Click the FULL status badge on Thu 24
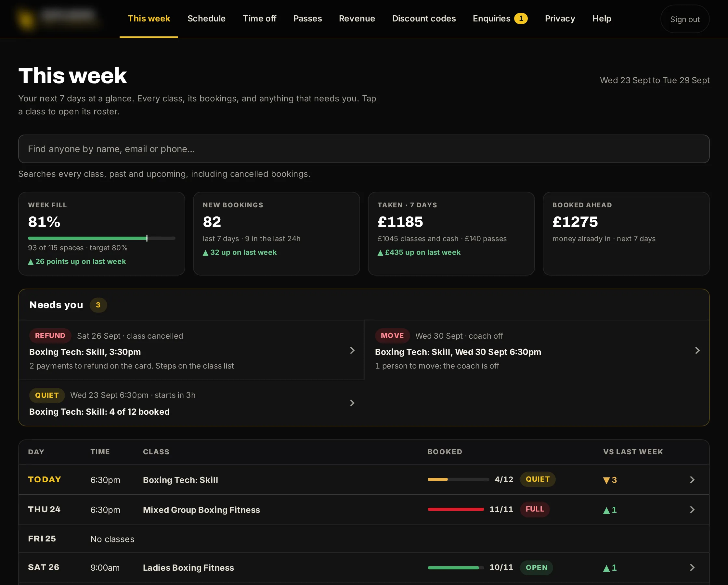This screenshot has height=585, width=728. click(x=535, y=509)
